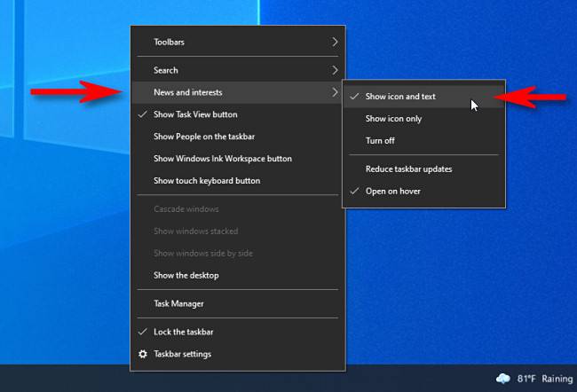Turn off News and interests
577x392 pixels.
380,140
